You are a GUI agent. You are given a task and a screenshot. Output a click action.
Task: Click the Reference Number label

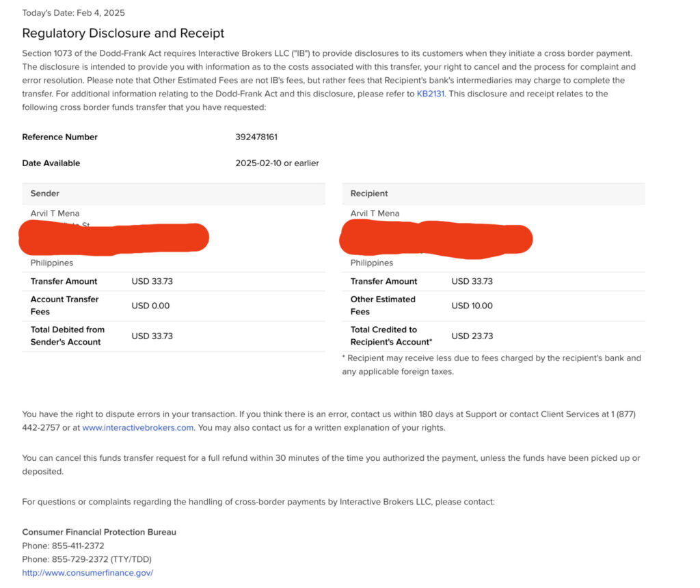(x=59, y=137)
